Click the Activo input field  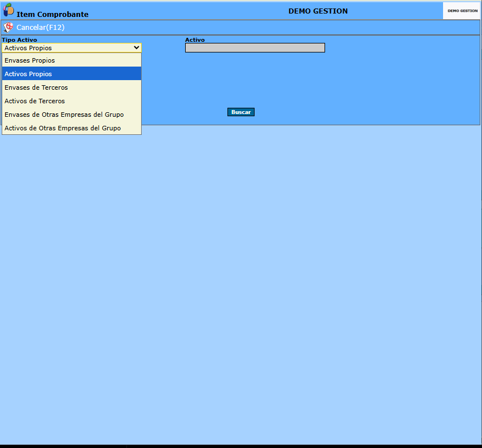(x=255, y=47)
